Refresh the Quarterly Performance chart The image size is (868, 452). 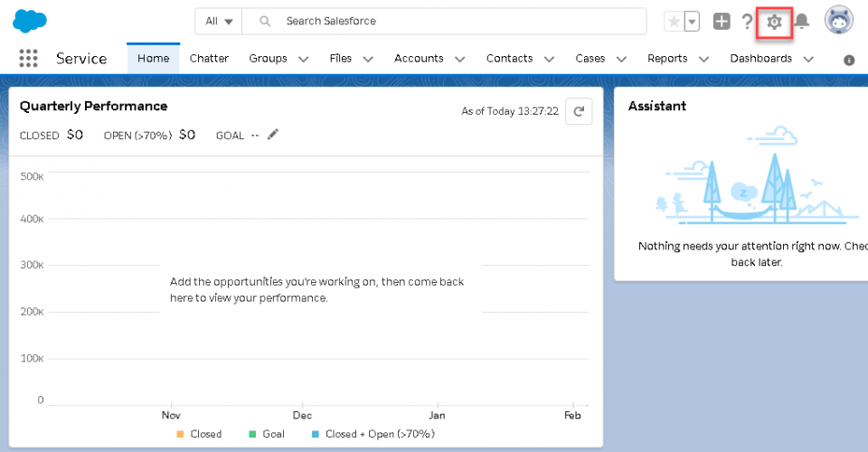tap(579, 111)
